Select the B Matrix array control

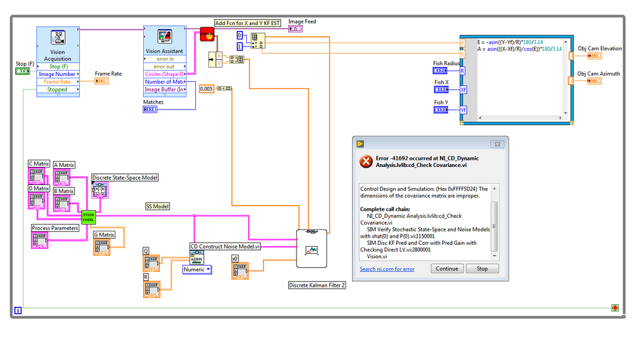tap(62, 204)
